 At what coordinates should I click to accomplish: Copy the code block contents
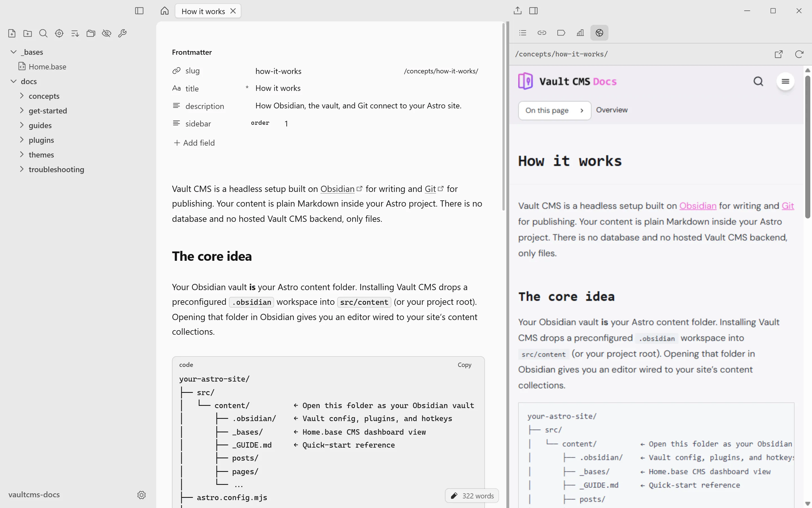(464, 365)
